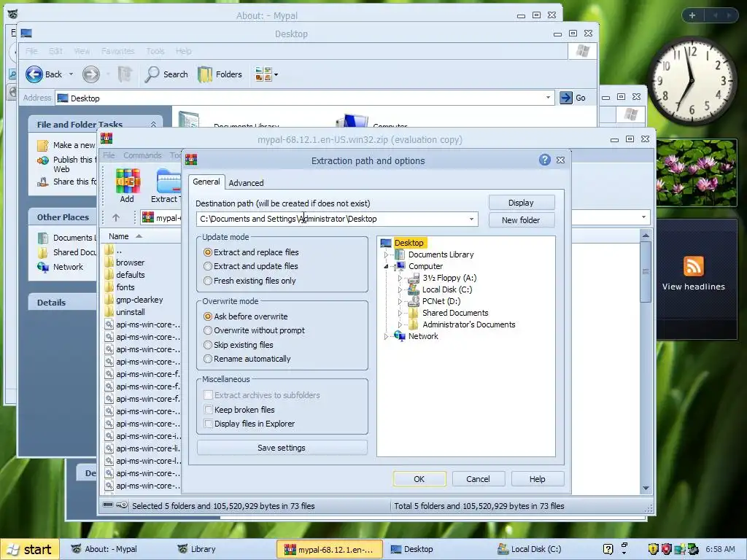Select Desktop in the folder tree

coord(409,243)
